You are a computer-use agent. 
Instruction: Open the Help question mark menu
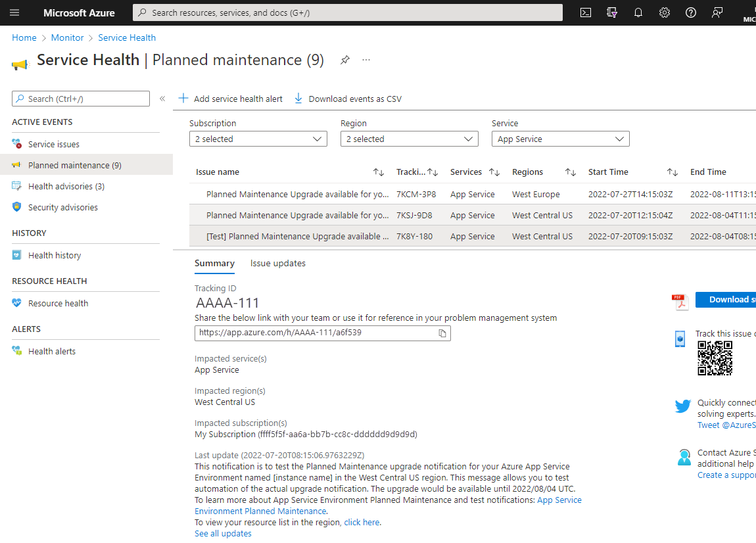[x=691, y=12]
